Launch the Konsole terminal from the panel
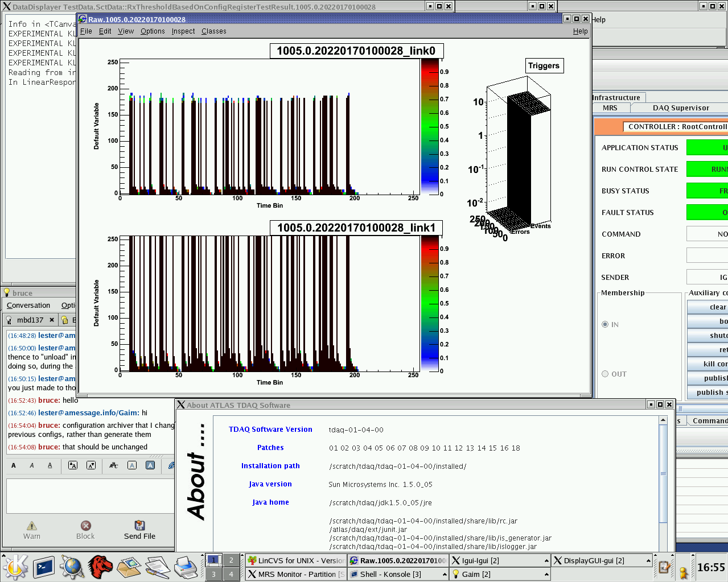Image resolution: width=728 pixels, height=582 pixels. [44, 567]
